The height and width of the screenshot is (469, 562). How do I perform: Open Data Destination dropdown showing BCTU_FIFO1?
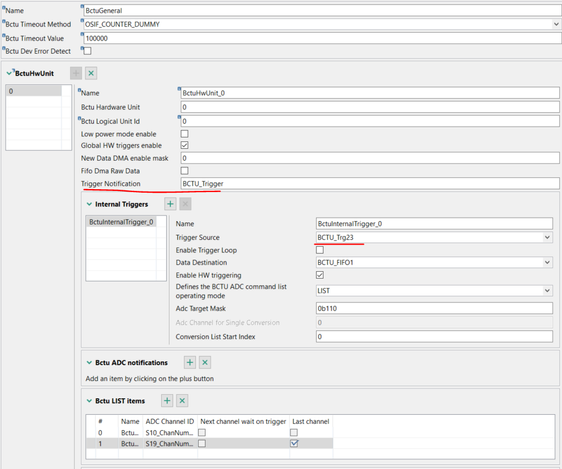[x=547, y=262]
